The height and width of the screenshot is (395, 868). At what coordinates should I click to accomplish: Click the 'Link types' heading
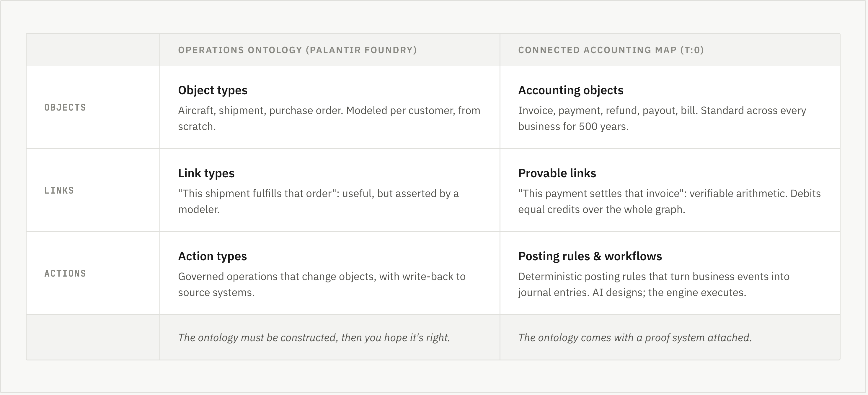point(206,173)
